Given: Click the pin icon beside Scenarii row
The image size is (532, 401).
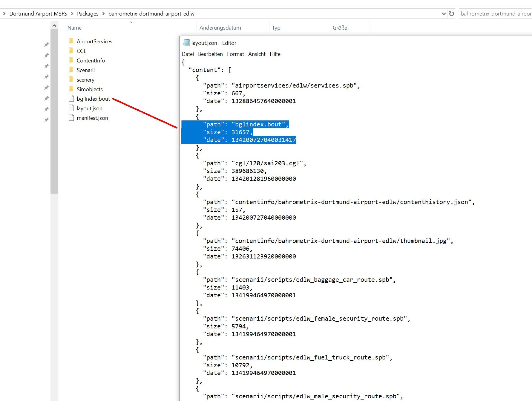Looking at the screenshot, I should point(47,77).
